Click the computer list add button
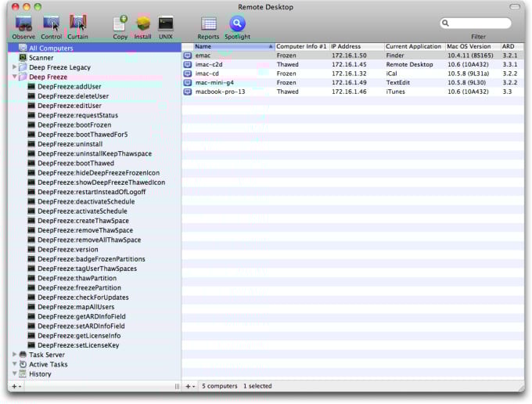532x404 pixels. [190, 386]
